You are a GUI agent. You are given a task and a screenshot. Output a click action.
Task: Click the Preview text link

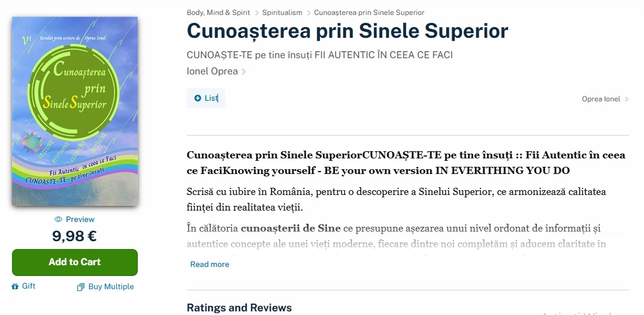[80, 220]
